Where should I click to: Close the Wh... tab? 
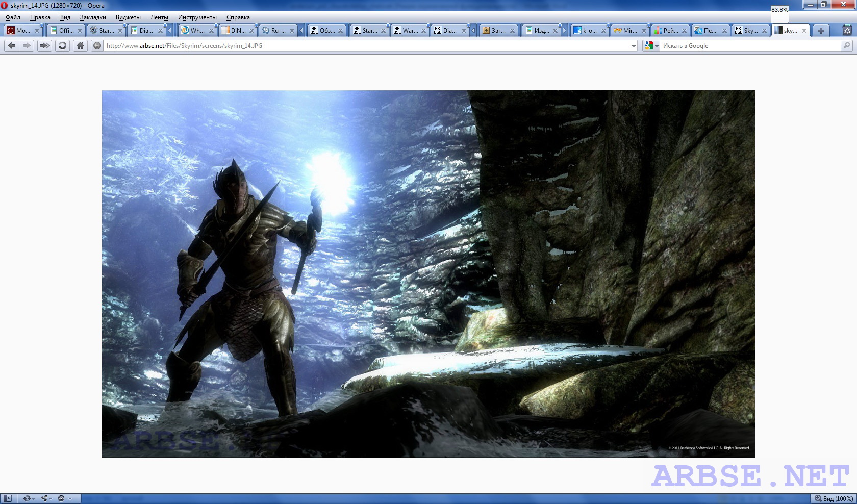pyautogui.click(x=211, y=31)
